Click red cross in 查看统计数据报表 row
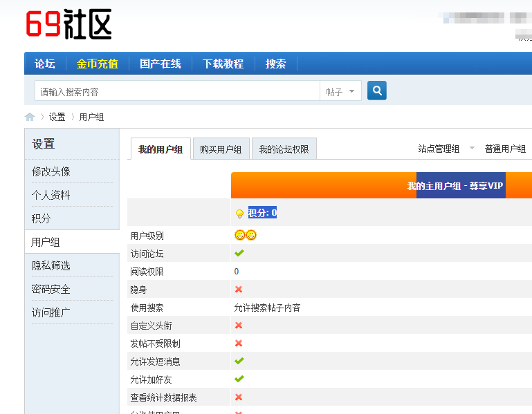The width and height of the screenshot is (532, 414). 239,397
